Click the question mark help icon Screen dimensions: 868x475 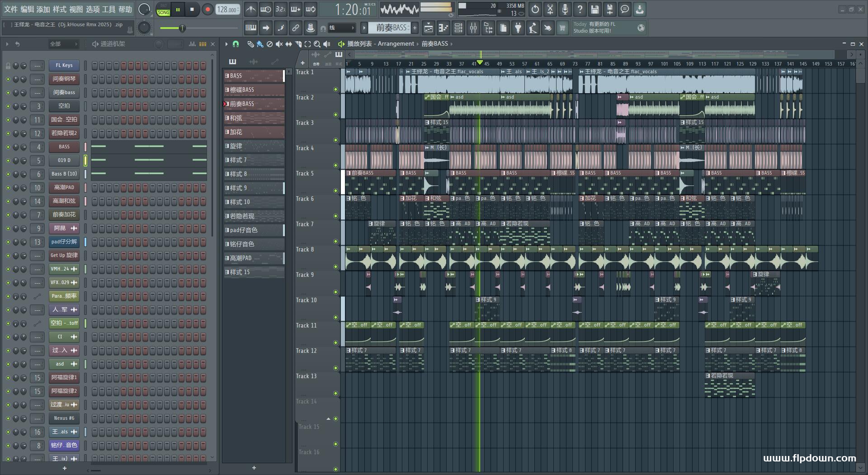580,9
